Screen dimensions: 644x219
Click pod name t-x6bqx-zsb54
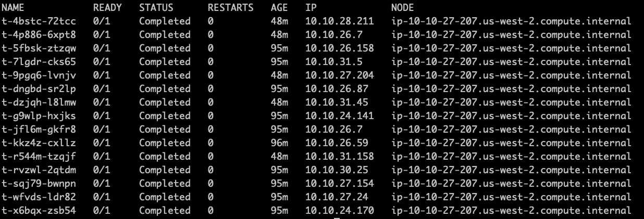pyautogui.click(x=39, y=211)
